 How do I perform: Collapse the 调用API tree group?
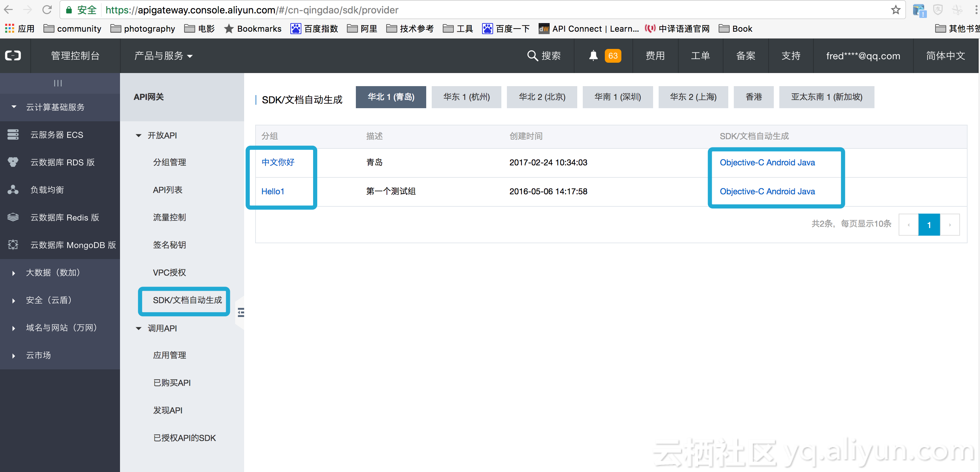click(139, 328)
